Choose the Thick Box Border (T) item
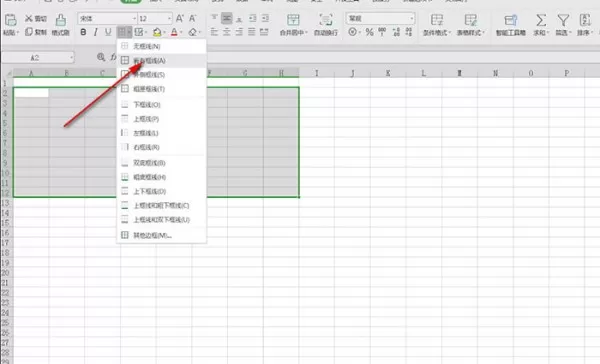 point(161,89)
